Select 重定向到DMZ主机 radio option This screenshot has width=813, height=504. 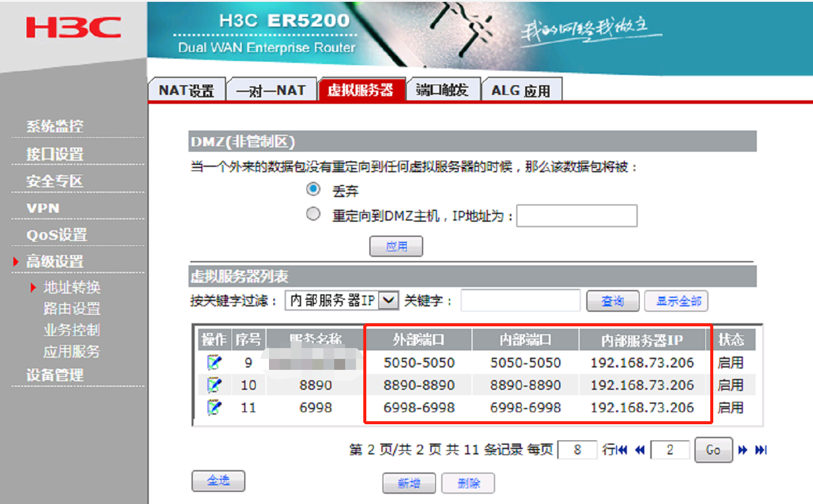[313, 214]
